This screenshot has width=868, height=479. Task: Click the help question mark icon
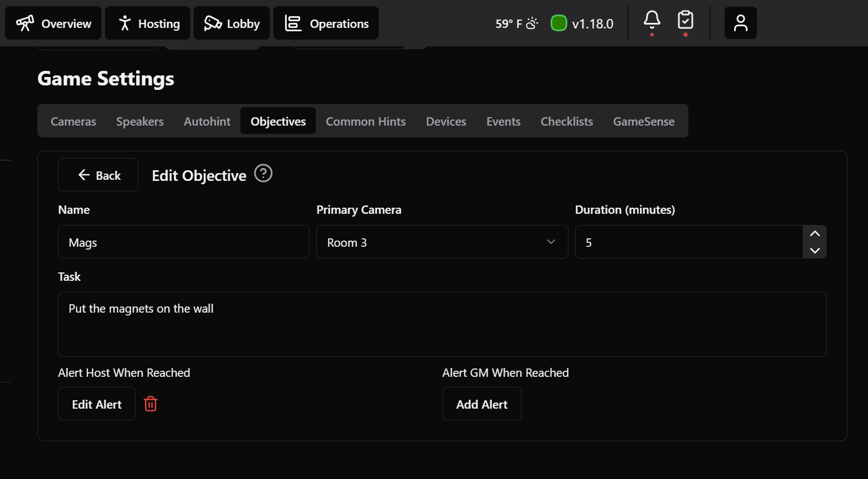263,174
